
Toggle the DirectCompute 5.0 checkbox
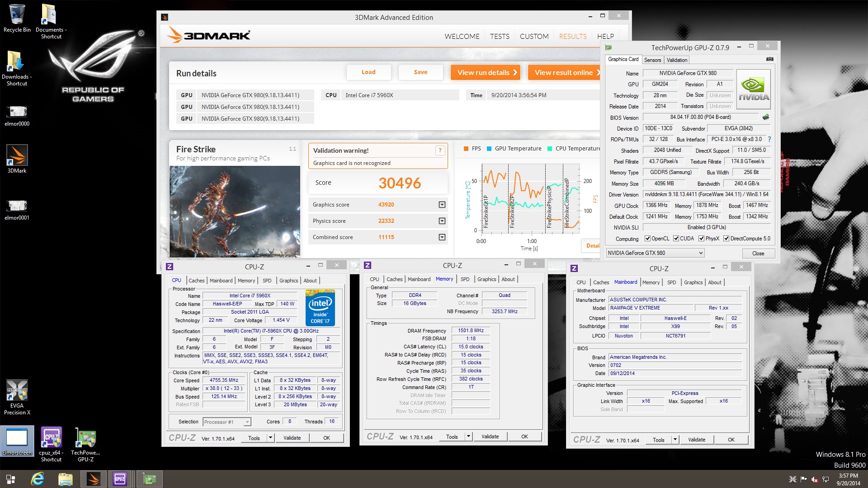[x=726, y=239]
